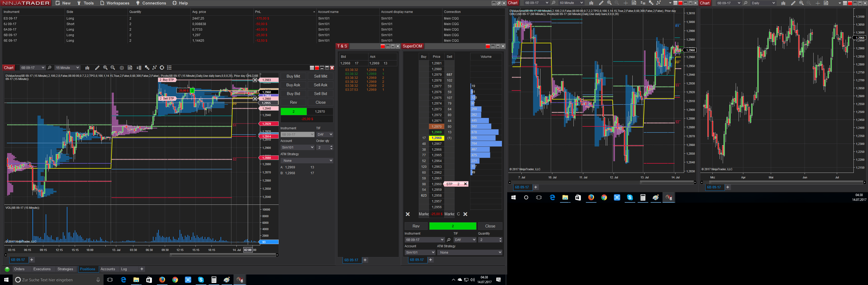
Task: Click Sell Mkt in Chart Trader
Action: (320, 76)
